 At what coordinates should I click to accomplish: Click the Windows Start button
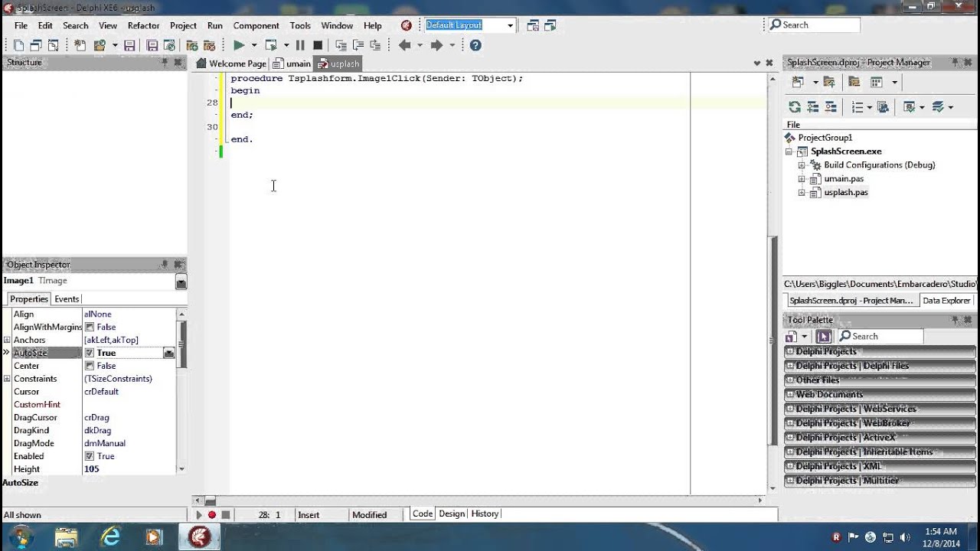coord(21,536)
